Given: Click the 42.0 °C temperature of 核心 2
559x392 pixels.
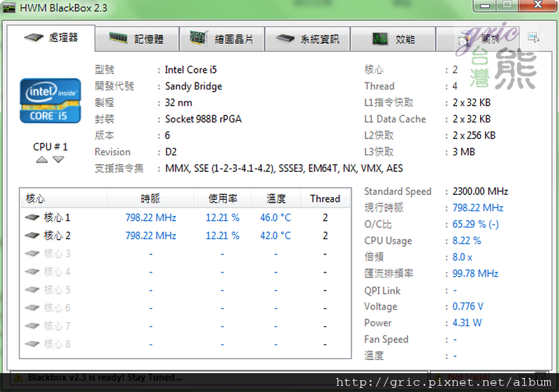Looking at the screenshot, I should (x=275, y=235).
